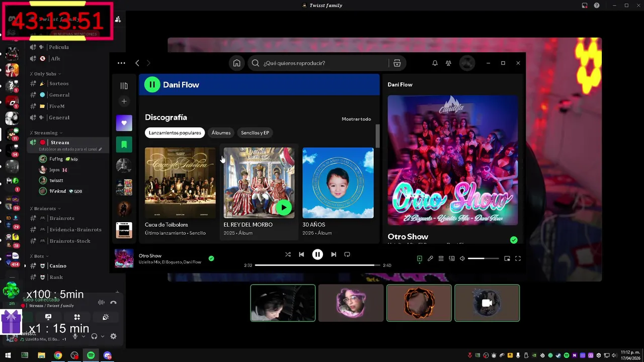Screen dimensions: 644x362
Task: Open Browse icon in Spotify search bar
Action: (397, 63)
